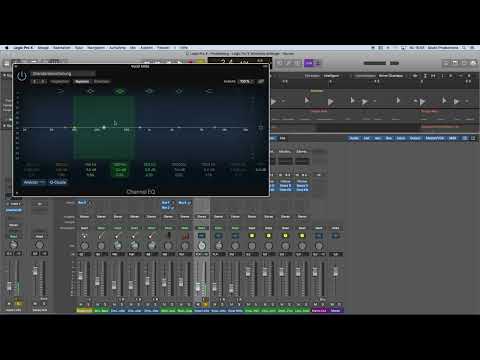This screenshot has height=360, width=480.
Task: Click the green highlighted band parameter field
Action: pos(120,169)
